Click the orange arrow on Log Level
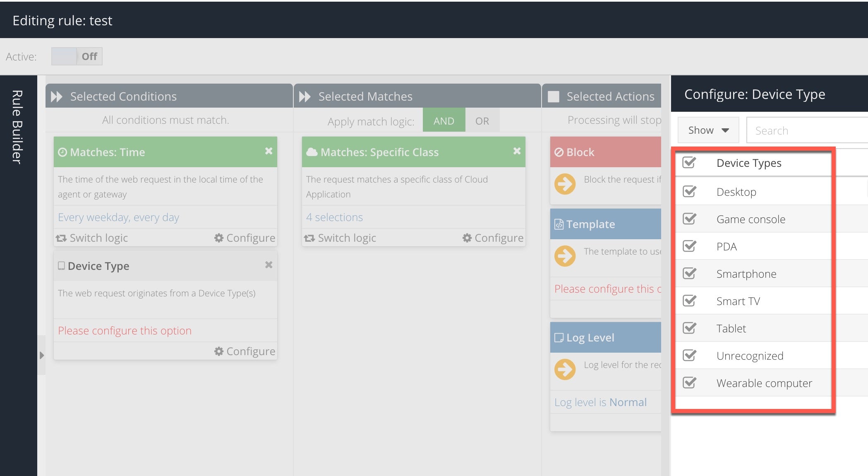The width and height of the screenshot is (868, 476). pos(565,369)
